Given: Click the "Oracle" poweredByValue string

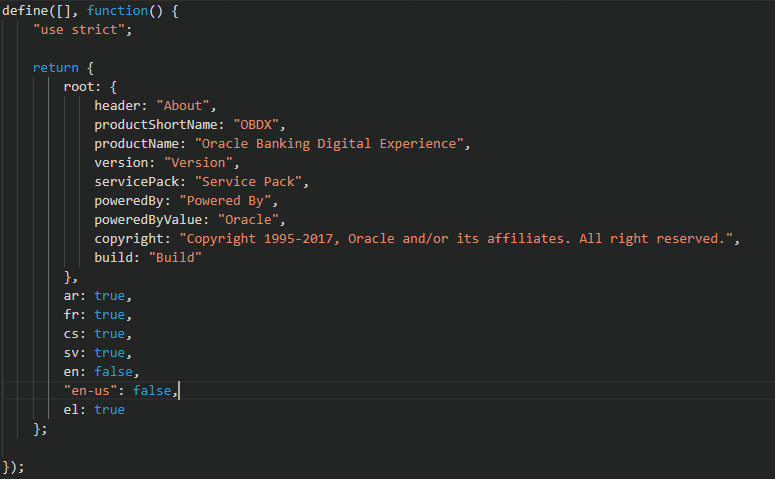Looking at the screenshot, I should 248,219.
